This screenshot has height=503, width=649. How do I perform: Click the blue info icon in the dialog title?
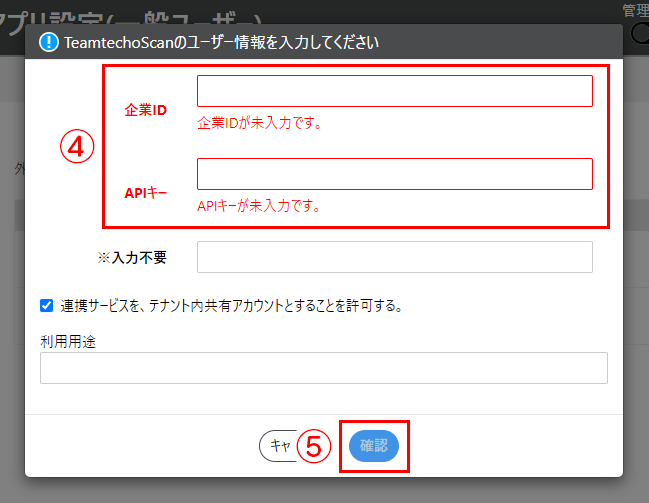coord(49,42)
